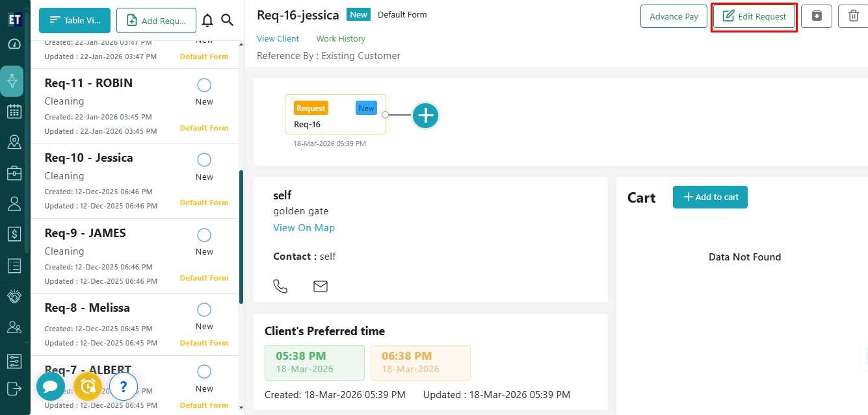Click the email envelope icon
This screenshot has width=868, height=415.
(321, 286)
